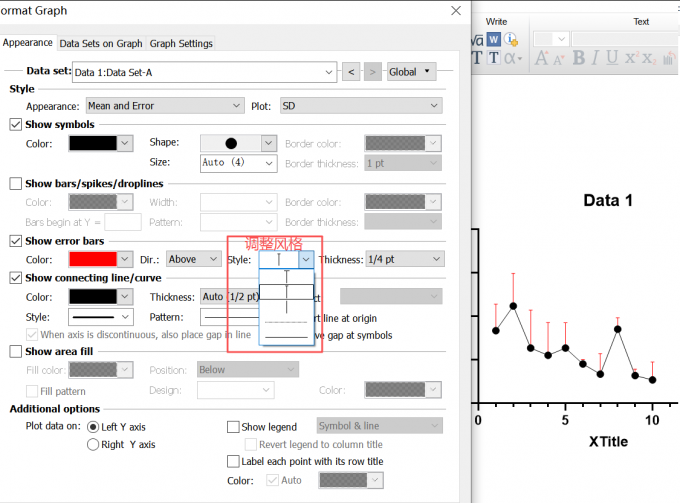Click the Global button
This screenshot has height=503, width=680.
(x=411, y=72)
